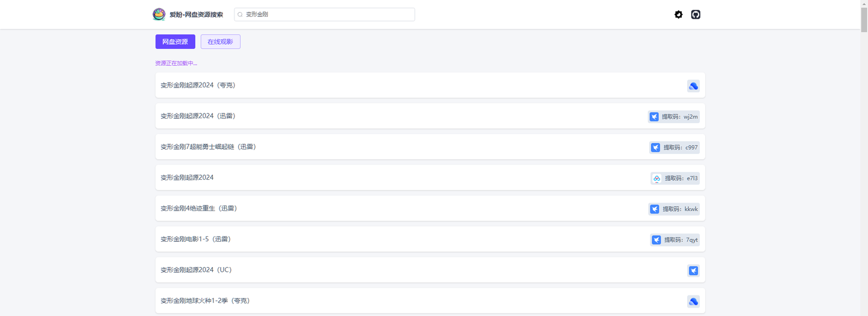Switch to the 网盘资源 tab
The height and width of the screenshot is (316, 868).
pos(175,42)
